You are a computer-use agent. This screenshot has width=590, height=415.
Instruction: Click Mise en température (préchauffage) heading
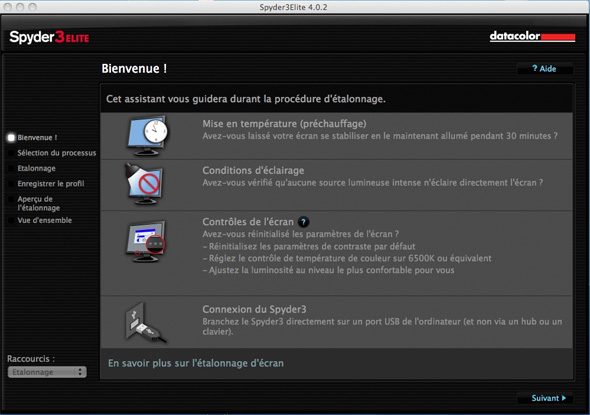(x=284, y=124)
